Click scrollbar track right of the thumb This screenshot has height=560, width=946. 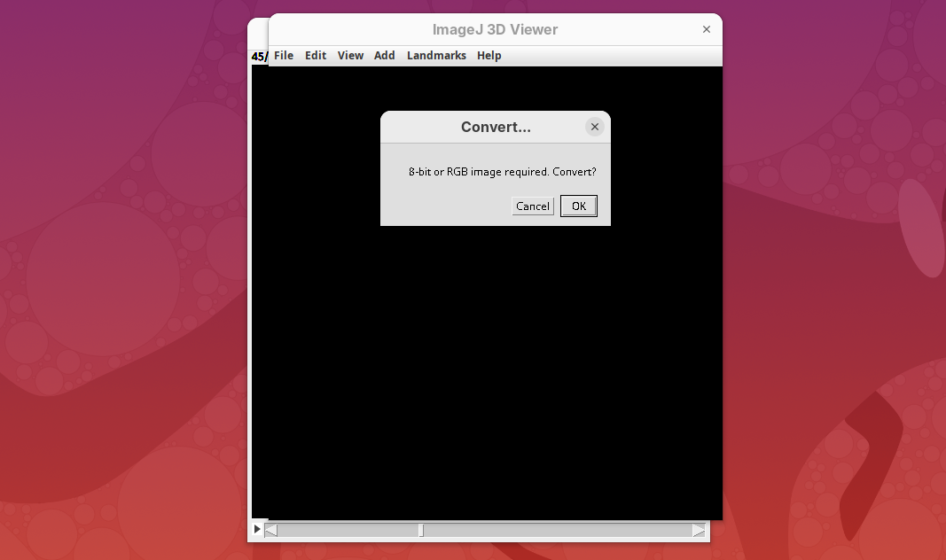[x=559, y=531]
